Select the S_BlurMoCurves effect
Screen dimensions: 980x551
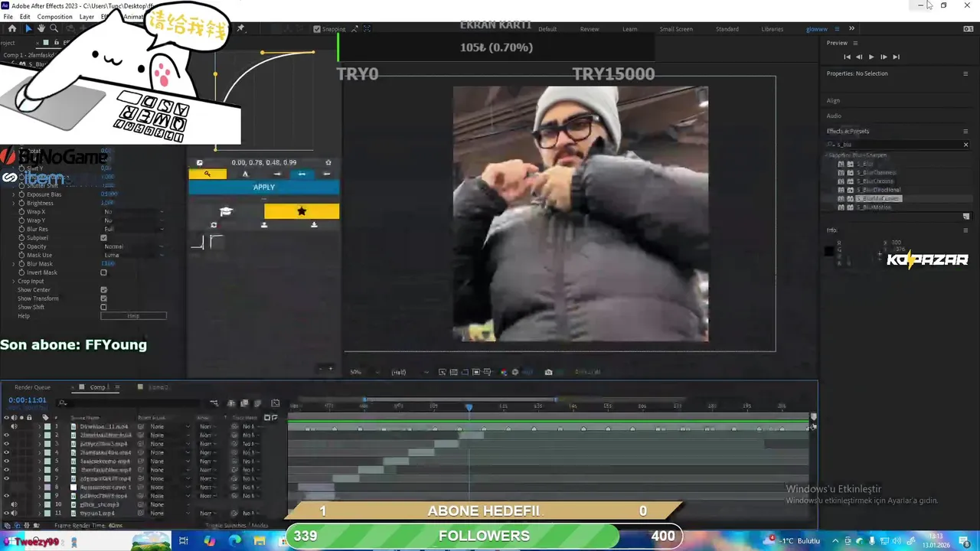click(878, 198)
